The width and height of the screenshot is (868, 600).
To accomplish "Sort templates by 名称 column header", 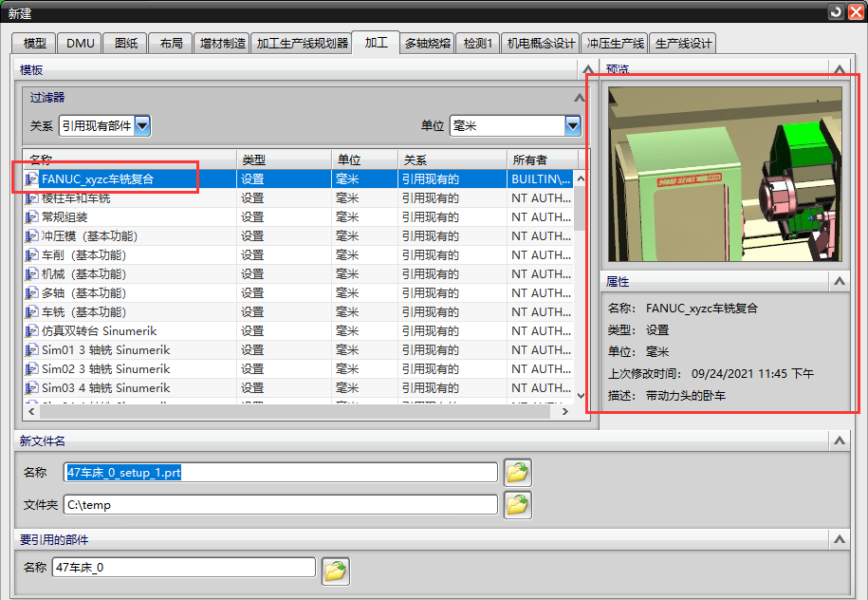I will (130, 160).
